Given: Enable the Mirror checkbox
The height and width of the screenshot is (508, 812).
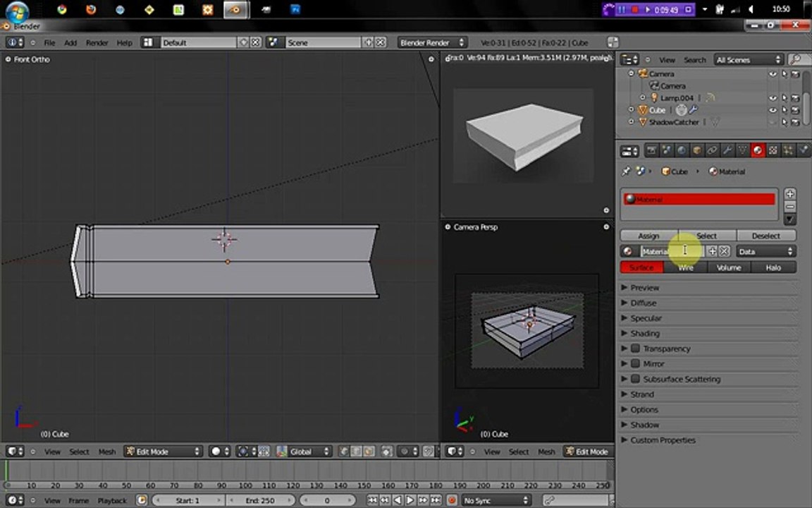Looking at the screenshot, I should click(x=635, y=363).
